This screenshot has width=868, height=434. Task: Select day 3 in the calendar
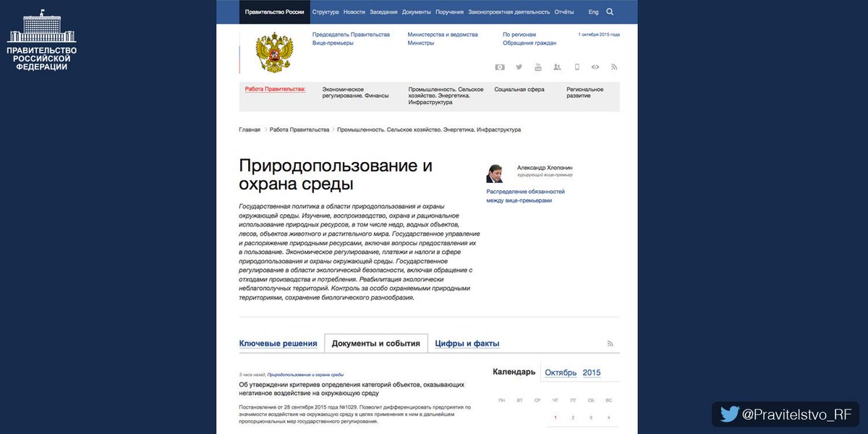(591, 417)
